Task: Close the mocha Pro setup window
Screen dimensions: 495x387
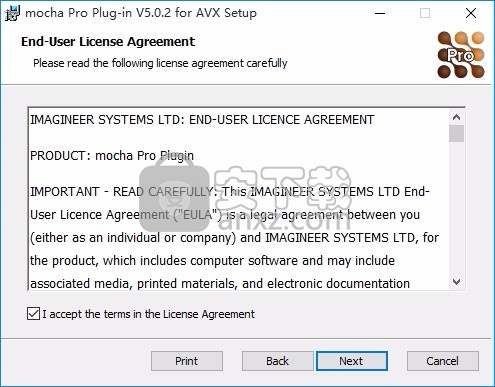Action: tap(471, 13)
